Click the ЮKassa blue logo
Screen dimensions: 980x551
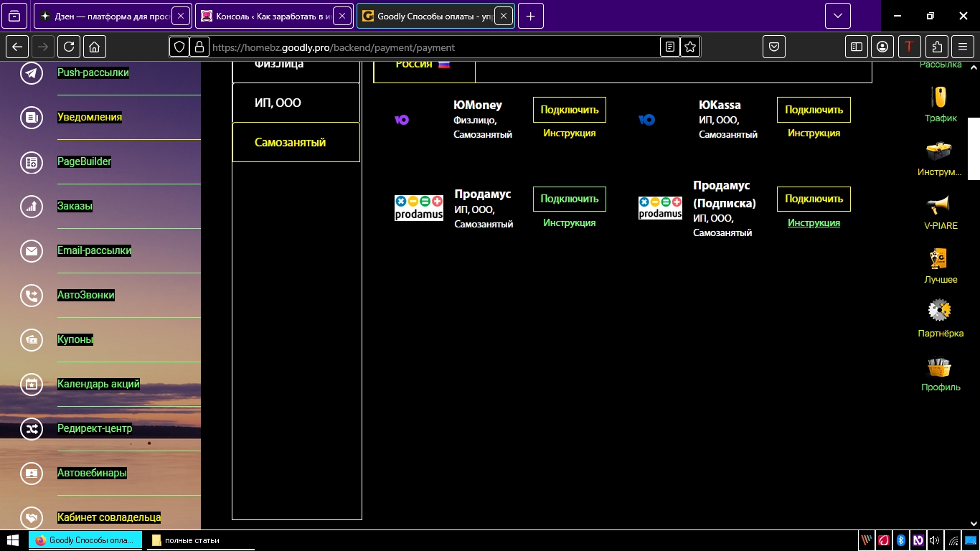tap(646, 120)
